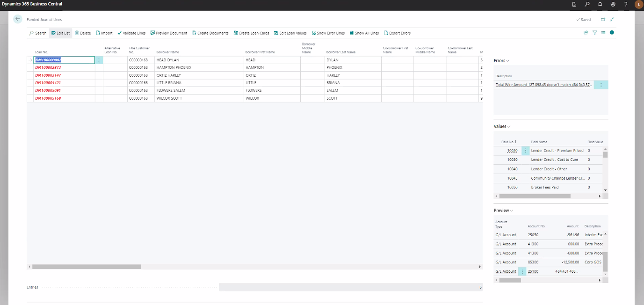Collapse the Values section header
Viewport: 644px width, 305px height.
pos(509,126)
